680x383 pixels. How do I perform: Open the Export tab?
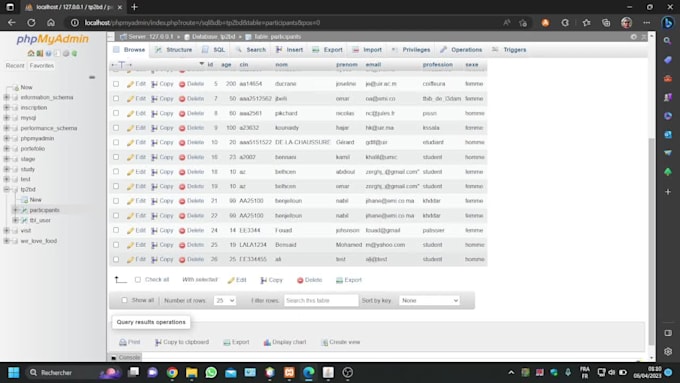click(327, 50)
